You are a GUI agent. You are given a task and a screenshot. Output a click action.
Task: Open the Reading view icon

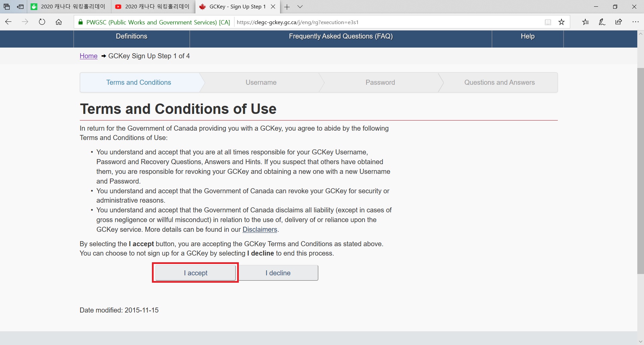pos(548,22)
